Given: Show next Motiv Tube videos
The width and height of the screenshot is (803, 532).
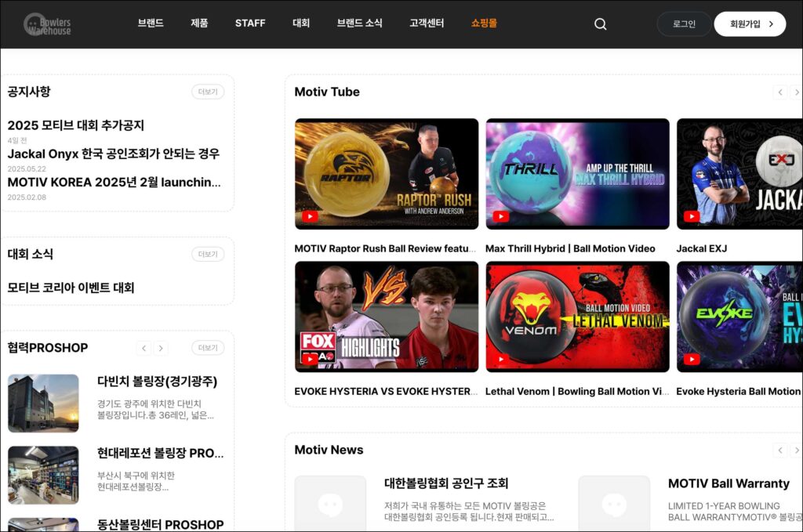Looking at the screenshot, I should pyautogui.click(x=797, y=92).
